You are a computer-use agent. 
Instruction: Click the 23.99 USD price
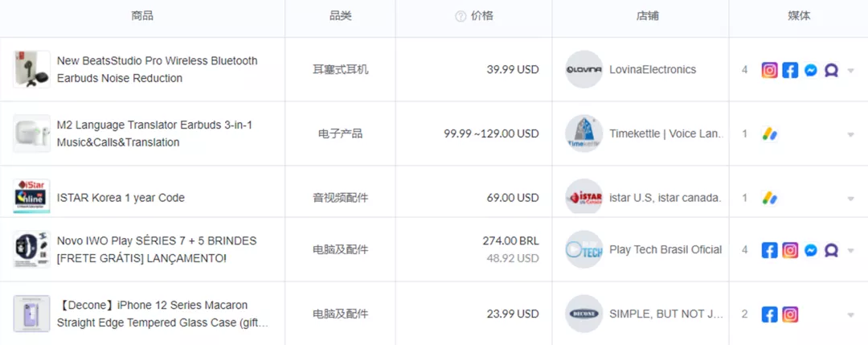[513, 314]
